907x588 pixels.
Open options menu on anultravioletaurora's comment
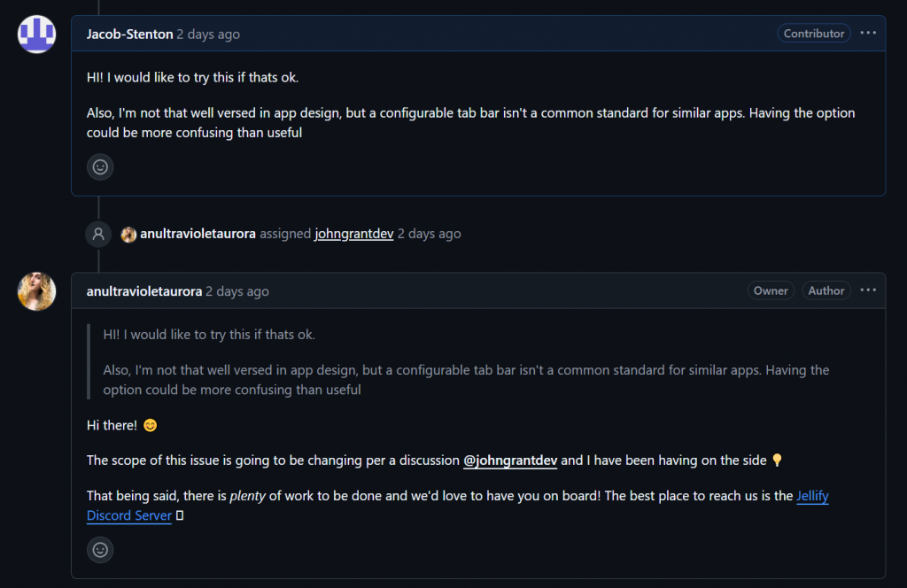tap(868, 290)
